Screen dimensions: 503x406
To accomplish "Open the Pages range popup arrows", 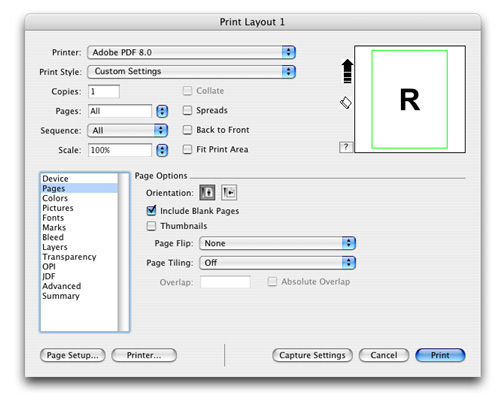I will (162, 111).
